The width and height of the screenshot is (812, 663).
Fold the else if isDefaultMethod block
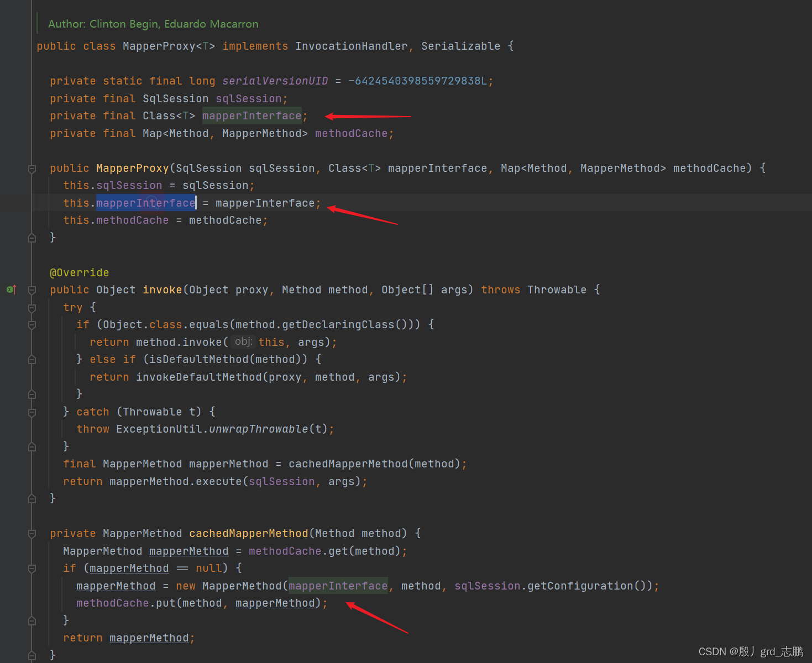point(32,360)
